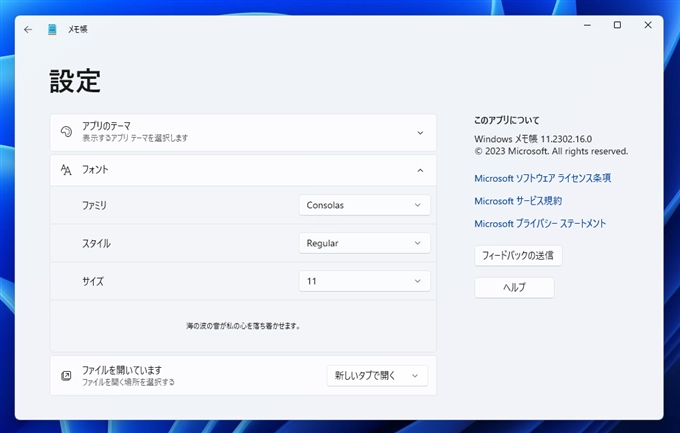680x433 pixels.
Task: Click the app theme palette icon
Action: (x=66, y=131)
